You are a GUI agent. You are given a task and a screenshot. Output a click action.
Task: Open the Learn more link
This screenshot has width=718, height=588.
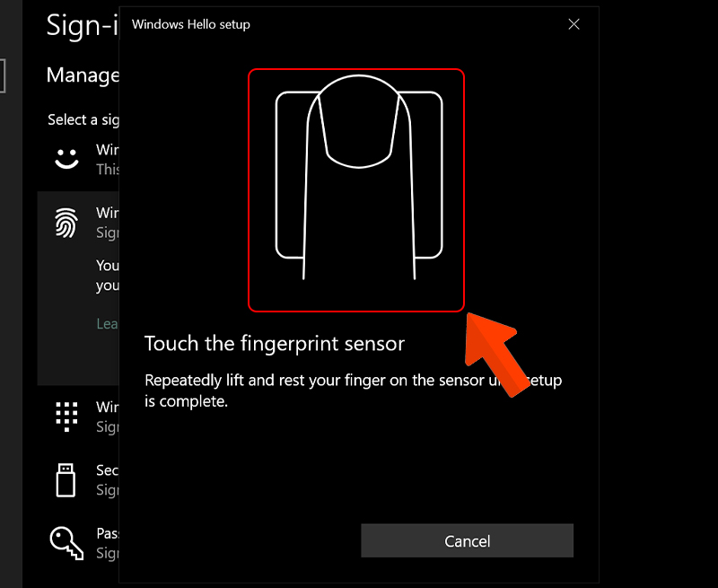click(108, 323)
